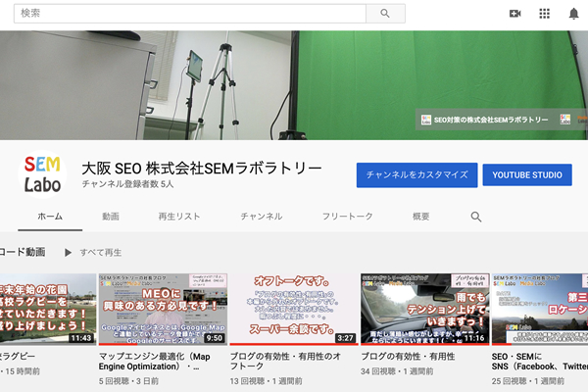Click the SEM Labo channel avatar
Screen dimensions: 588x392
[42, 174]
